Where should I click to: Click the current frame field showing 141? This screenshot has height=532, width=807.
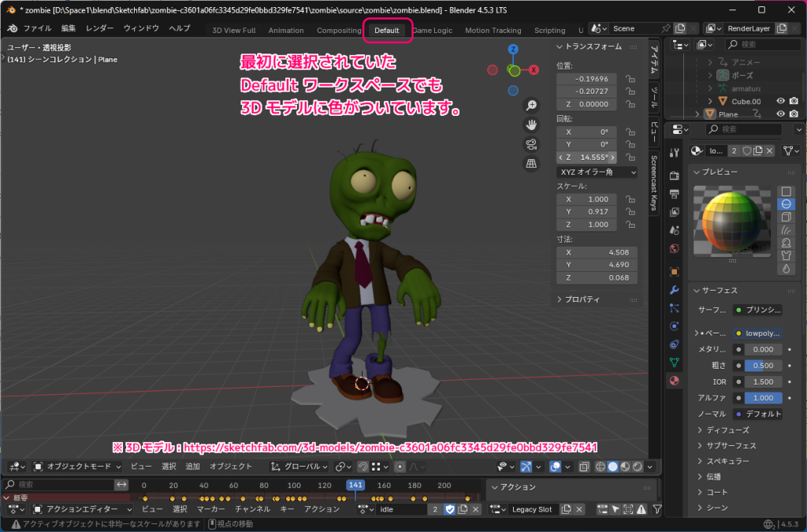[355, 486]
